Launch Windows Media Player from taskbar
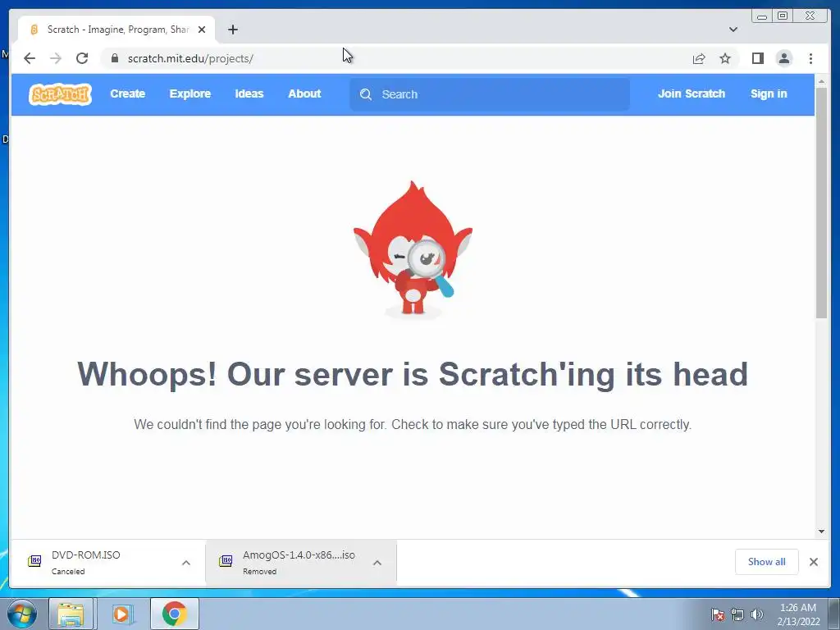840x630 pixels. click(x=121, y=614)
